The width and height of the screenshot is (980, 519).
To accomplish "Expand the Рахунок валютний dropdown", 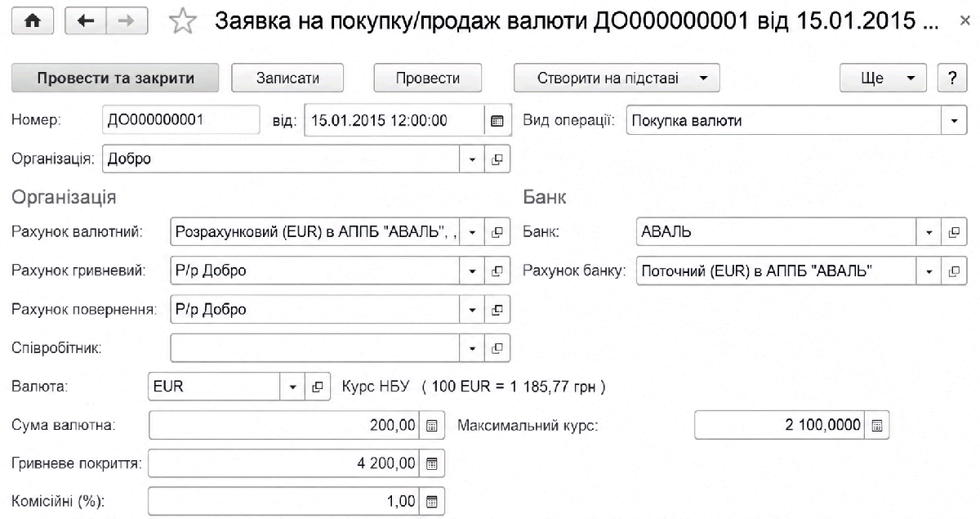I will [472, 231].
